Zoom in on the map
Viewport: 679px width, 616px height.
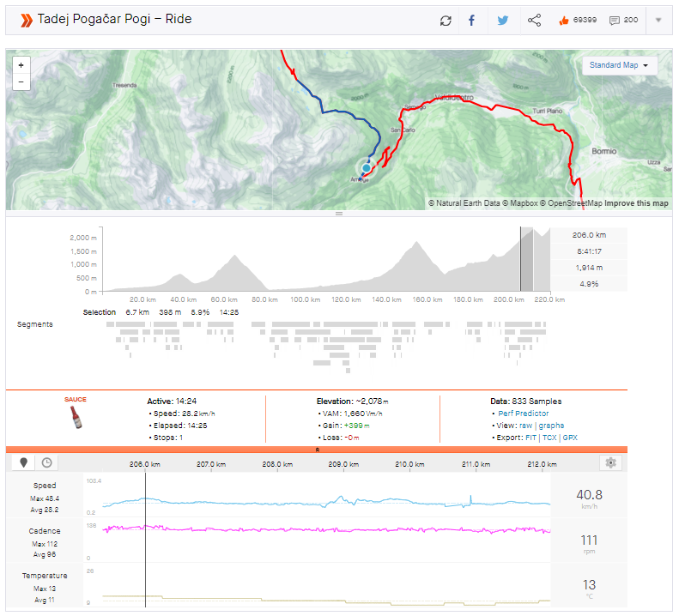pos(21,65)
